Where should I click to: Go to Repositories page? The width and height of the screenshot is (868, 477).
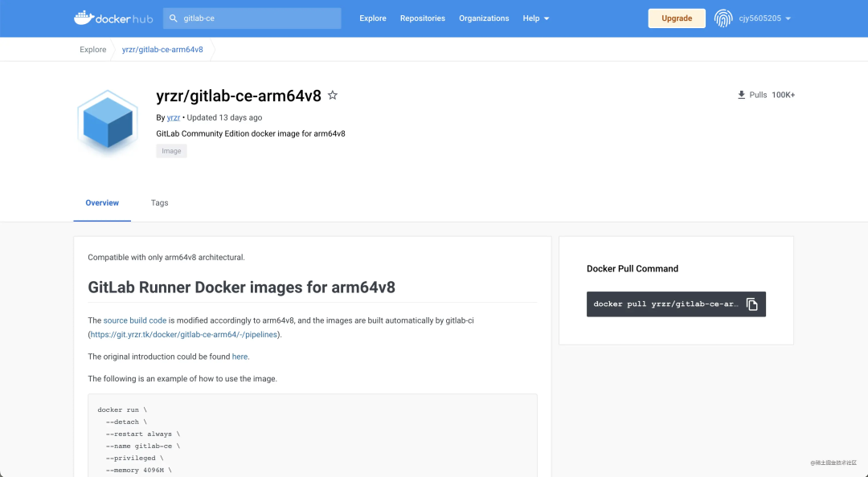[x=423, y=18]
